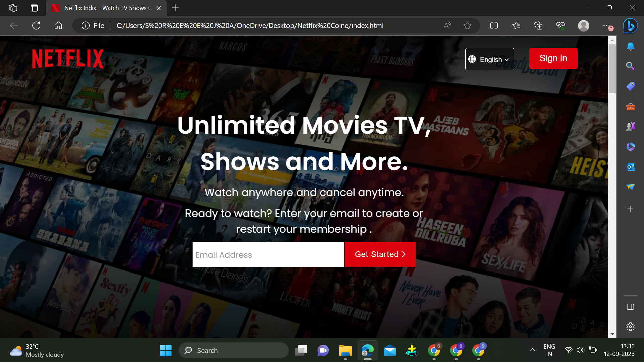
Task: Open the Microsoft 365 sidebar icon
Action: point(630,146)
